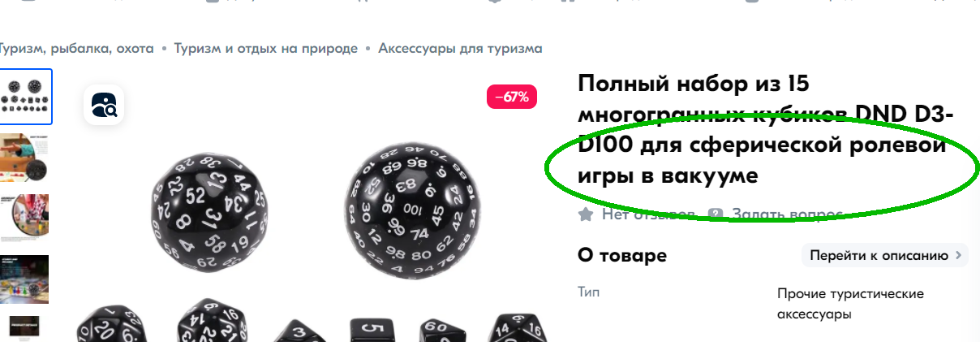Open the Аксессуары для туризма breadcrumb
980x342 pixels.
coord(460,49)
